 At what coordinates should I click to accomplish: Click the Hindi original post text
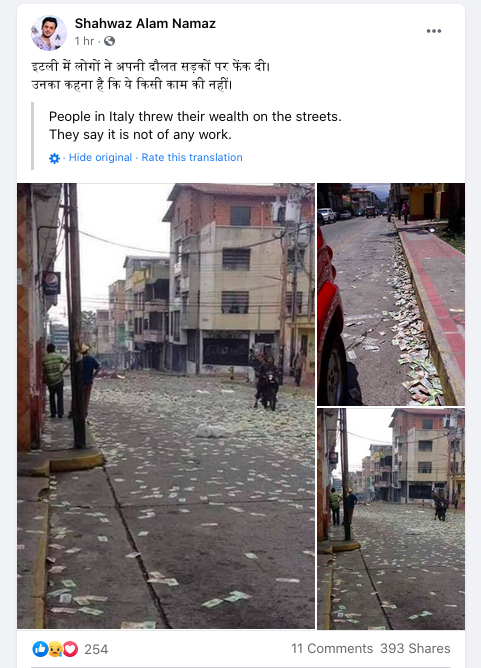(x=151, y=75)
